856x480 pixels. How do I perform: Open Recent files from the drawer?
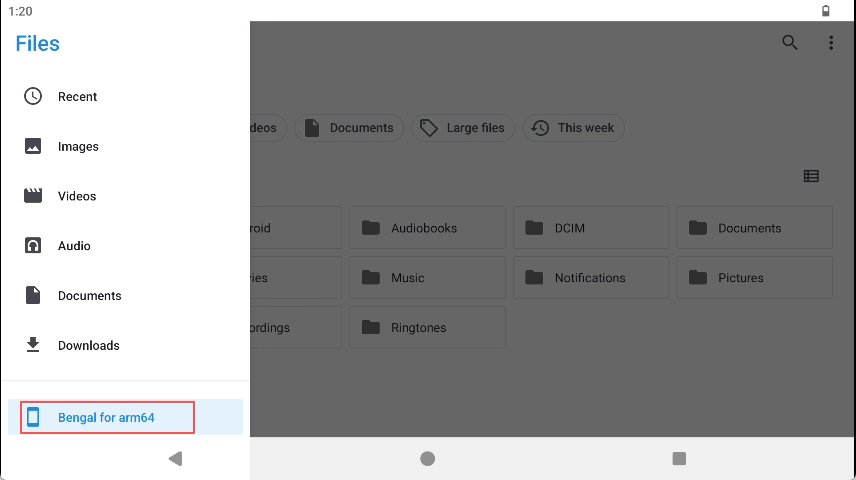pyautogui.click(x=77, y=97)
